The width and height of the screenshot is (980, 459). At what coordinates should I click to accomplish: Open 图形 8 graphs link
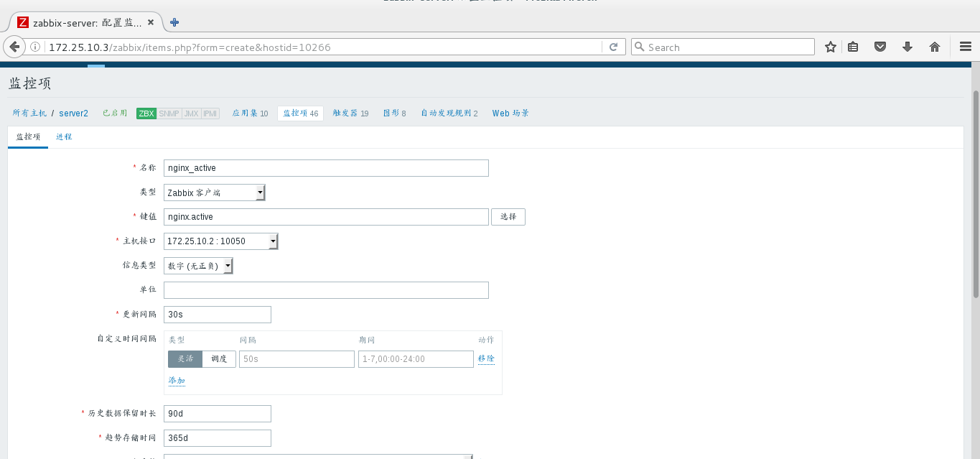394,113
